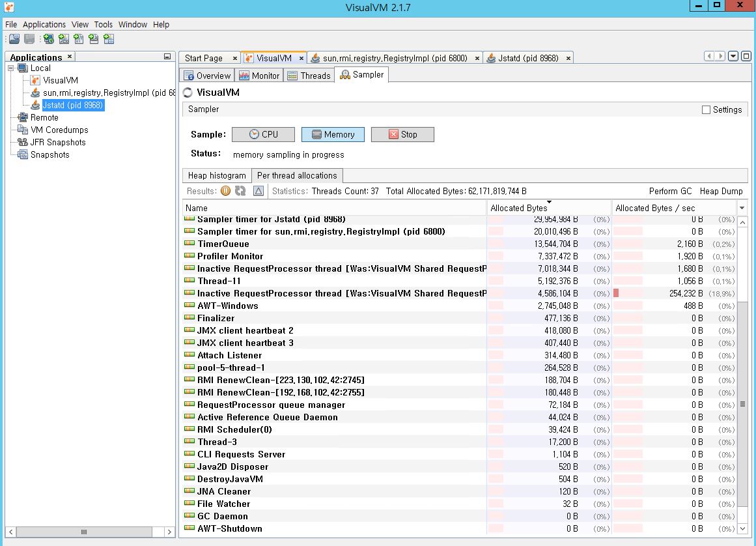Switch to the Monitor tab
This screenshot has height=546, width=756.
(x=259, y=76)
